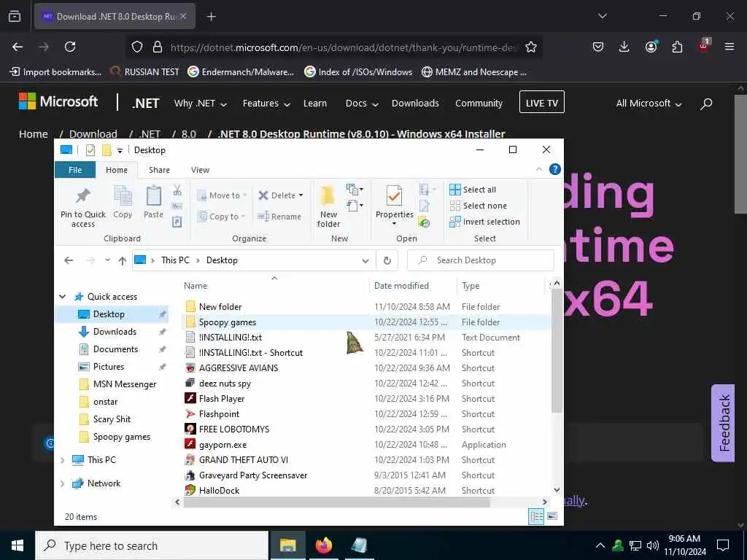Collapse the Explorer ribbon chevron
The width and height of the screenshot is (747, 560).
(539, 169)
